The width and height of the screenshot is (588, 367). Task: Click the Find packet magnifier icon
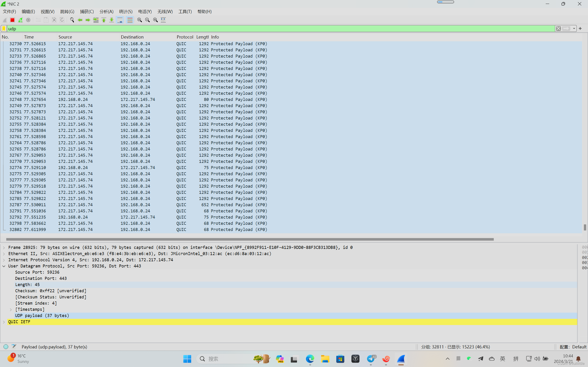click(72, 20)
